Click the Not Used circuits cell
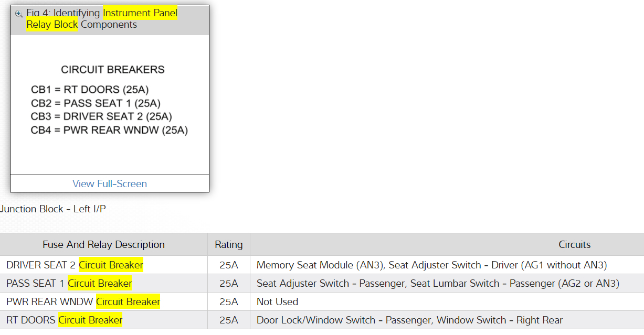Viewport: 644px width, 335px height. 277,302
